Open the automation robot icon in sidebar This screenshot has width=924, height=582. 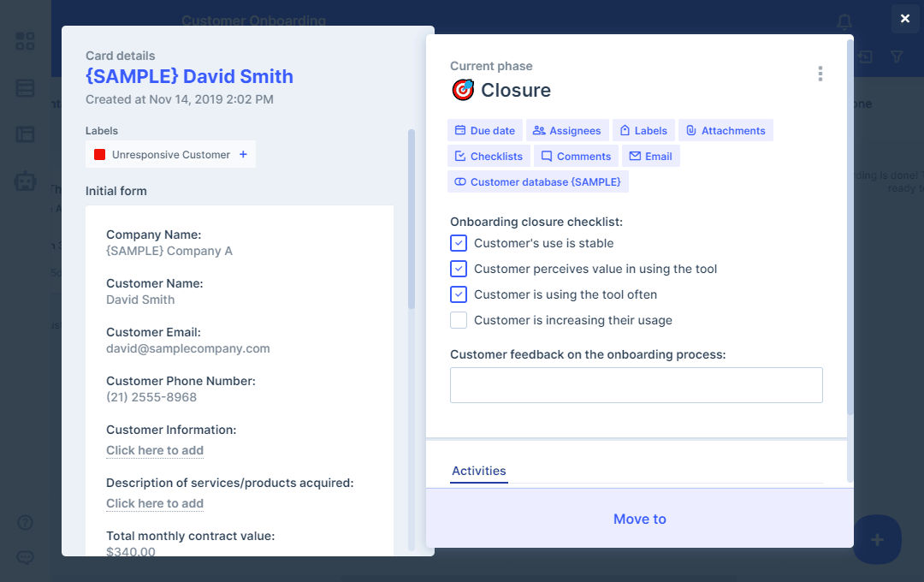(x=26, y=181)
